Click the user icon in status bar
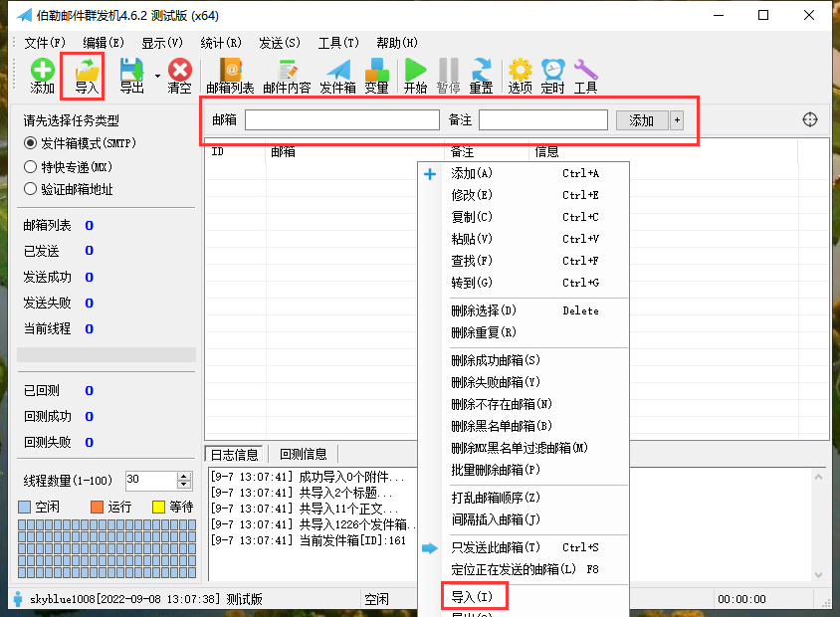Screen dimensions: 840x617 point(18,599)
